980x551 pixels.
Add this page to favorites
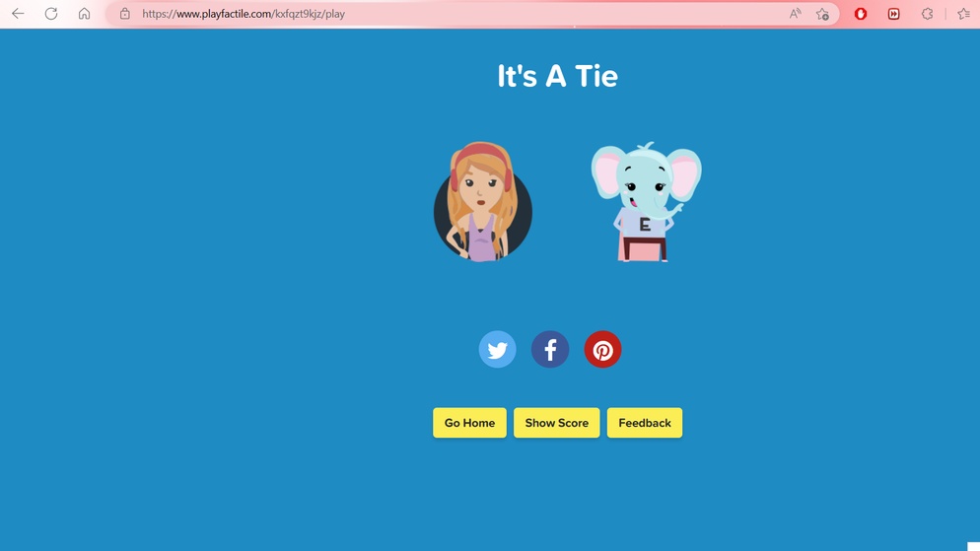[x=822, y=14]
